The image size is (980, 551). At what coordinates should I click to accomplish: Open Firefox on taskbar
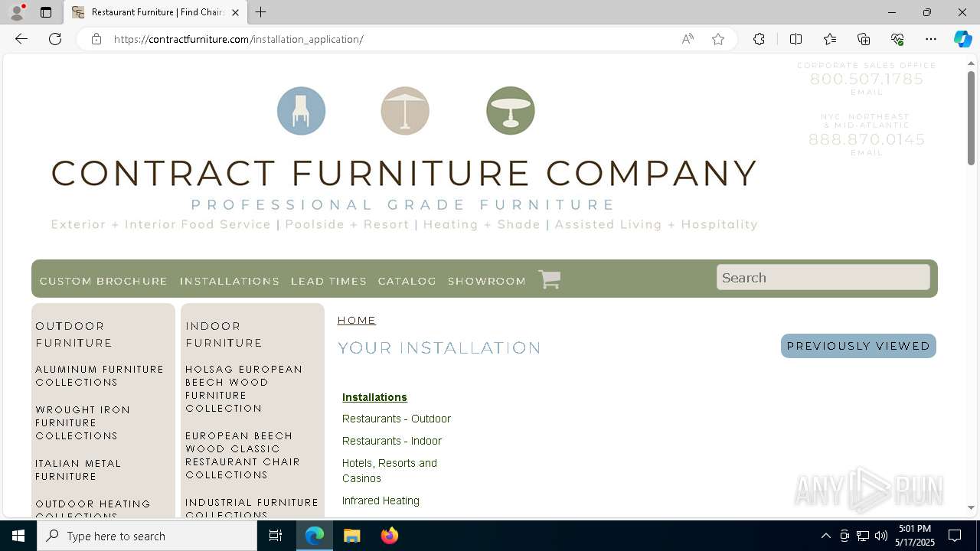[x=390, y=536]
